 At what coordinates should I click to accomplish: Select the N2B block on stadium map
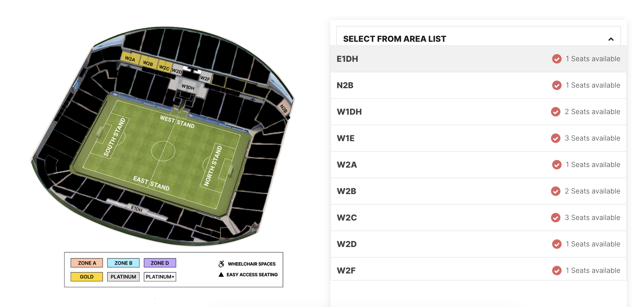pyautogui.click(x=284, y=109)
